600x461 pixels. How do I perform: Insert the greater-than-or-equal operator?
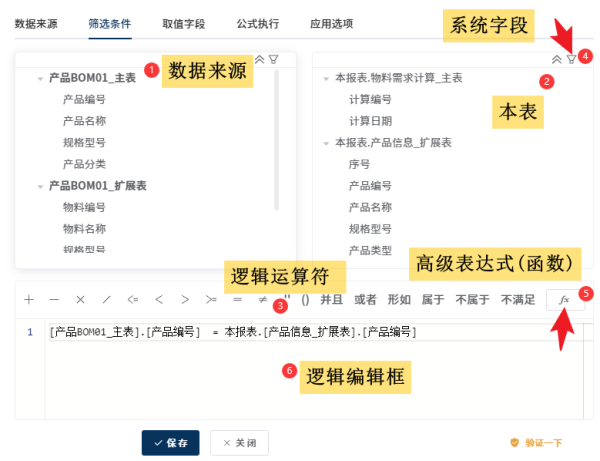click(211, 300)
